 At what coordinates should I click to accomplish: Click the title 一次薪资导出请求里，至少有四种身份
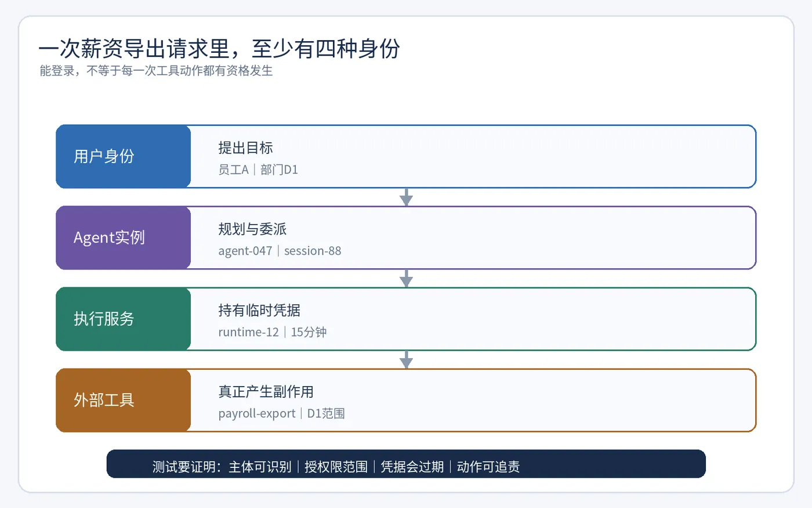pos(219,49)
